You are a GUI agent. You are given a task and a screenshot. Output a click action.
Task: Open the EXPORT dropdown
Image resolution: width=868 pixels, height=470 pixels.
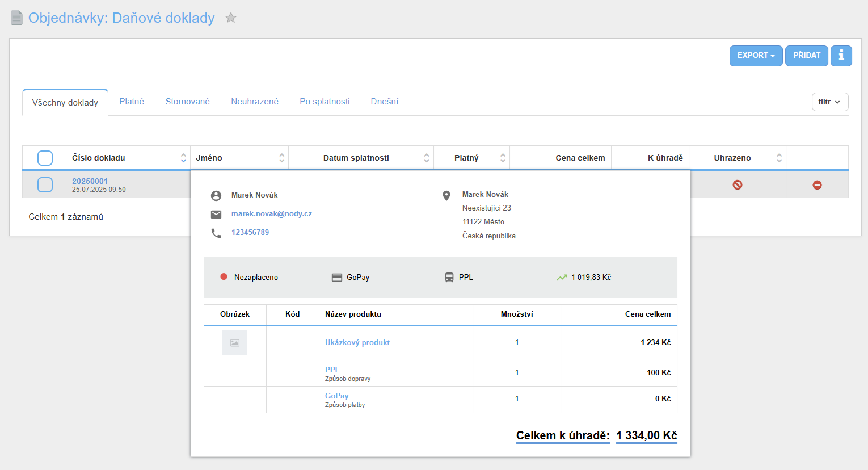point(756,56)
